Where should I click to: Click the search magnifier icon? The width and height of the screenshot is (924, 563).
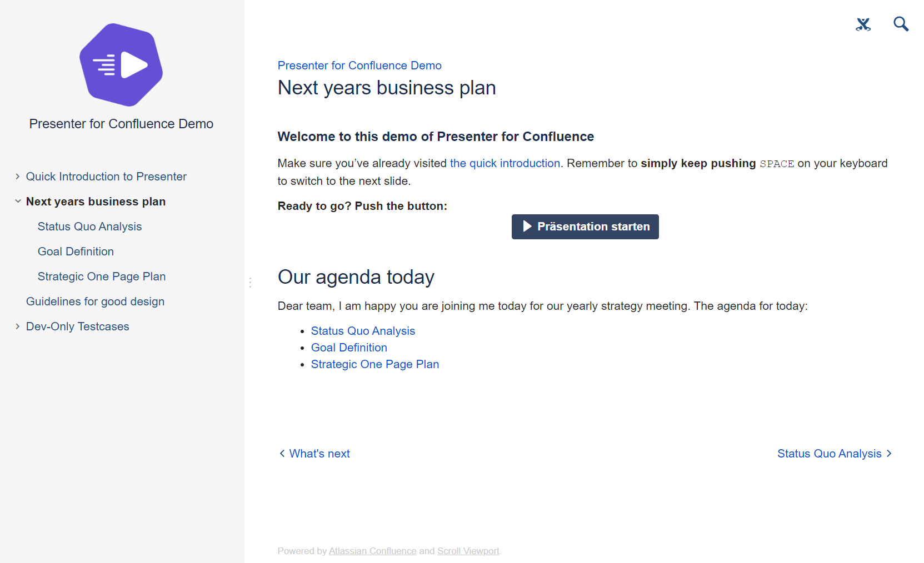coord(901,24)
